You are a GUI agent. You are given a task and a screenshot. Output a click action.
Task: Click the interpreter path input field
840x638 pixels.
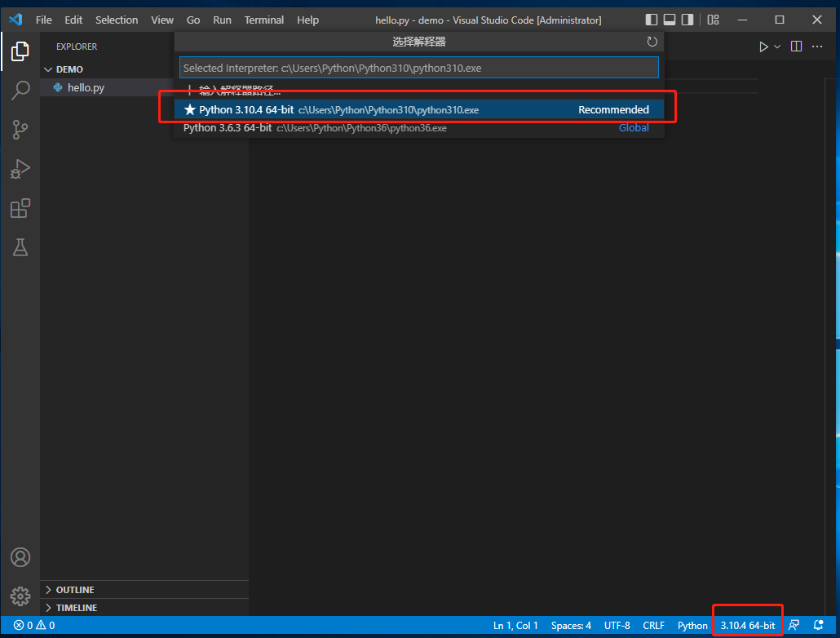click(418, 68)
